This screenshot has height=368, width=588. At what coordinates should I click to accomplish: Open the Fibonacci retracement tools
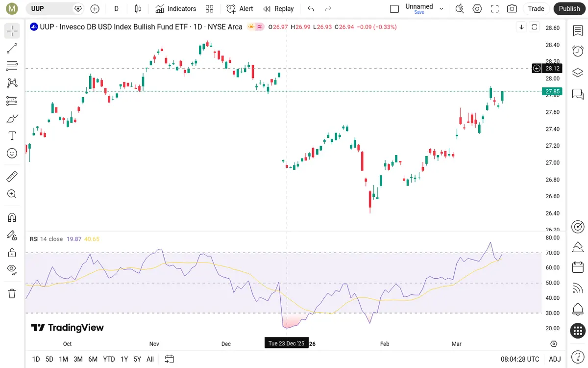[12, 66]
